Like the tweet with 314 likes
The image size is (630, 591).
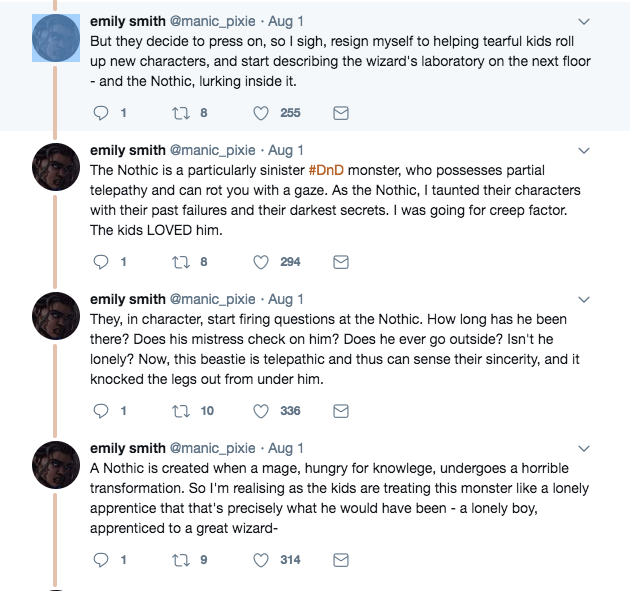point(262,560)
